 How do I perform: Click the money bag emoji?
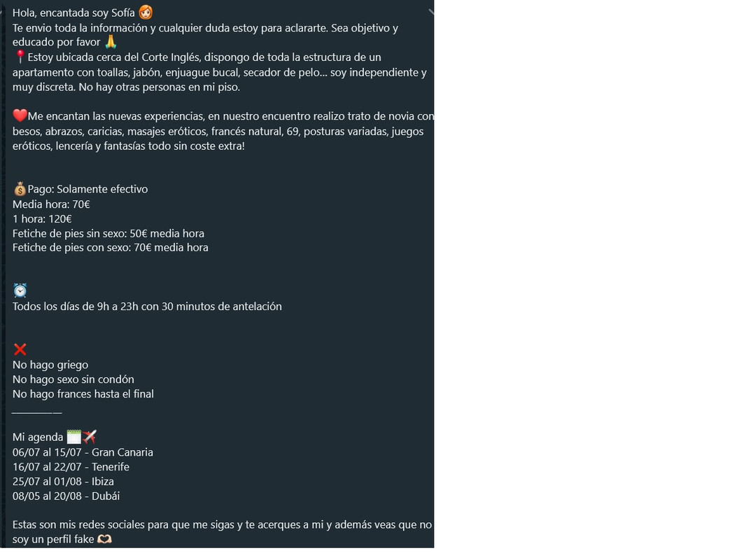coord(20,189)
